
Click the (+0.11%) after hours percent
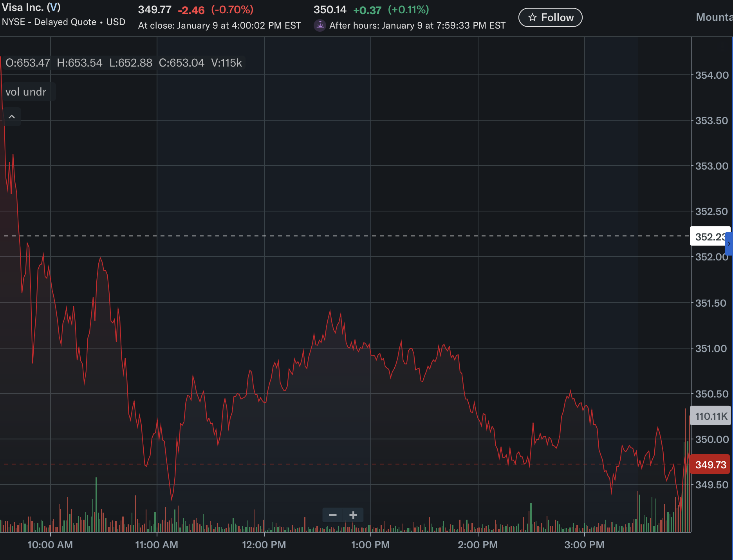(408, 10)
